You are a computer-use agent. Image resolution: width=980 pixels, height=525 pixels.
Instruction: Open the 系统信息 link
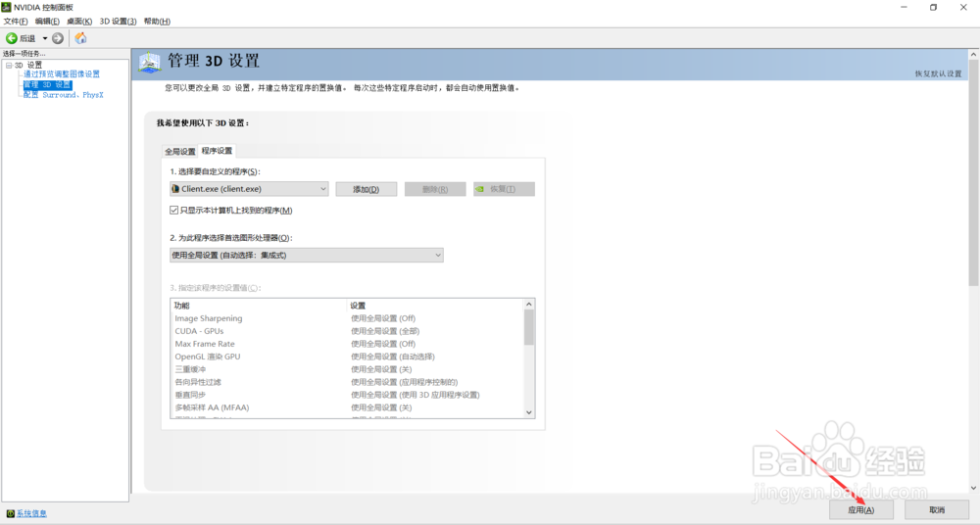coord(32,513)
